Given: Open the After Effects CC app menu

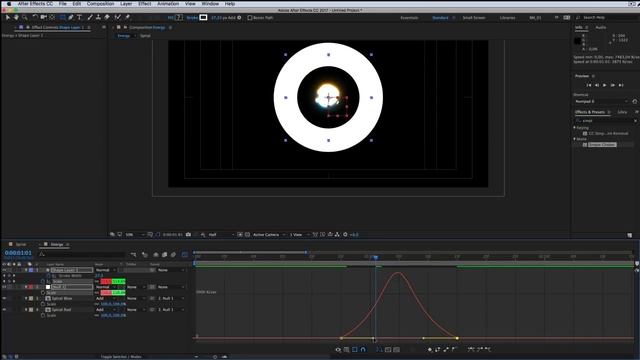Looking at the screenshot, I should click(x=35, y=4).
